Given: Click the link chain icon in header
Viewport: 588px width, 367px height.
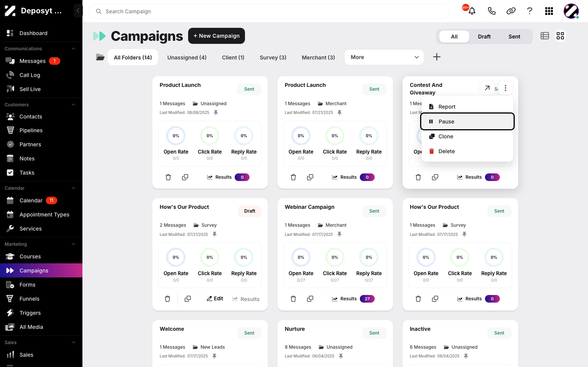Looking at the screenshot, I should click(x=511, y=11).
